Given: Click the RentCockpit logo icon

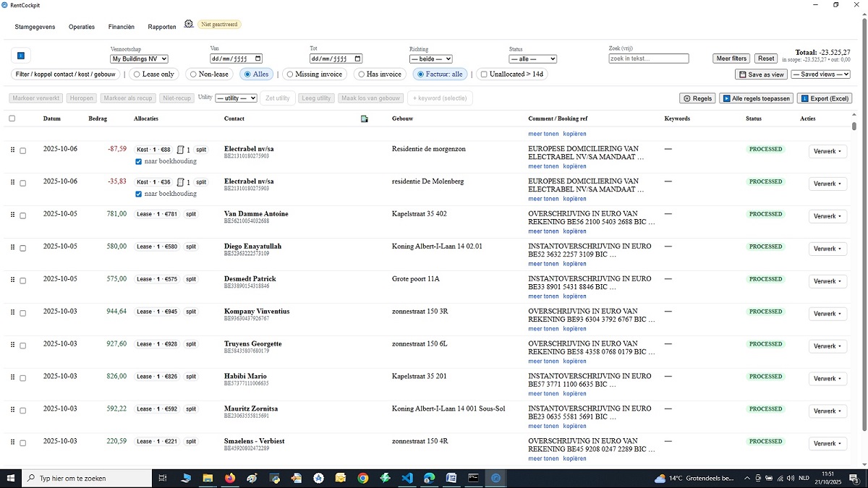Looking at the screenshot, I should point(6,5).
